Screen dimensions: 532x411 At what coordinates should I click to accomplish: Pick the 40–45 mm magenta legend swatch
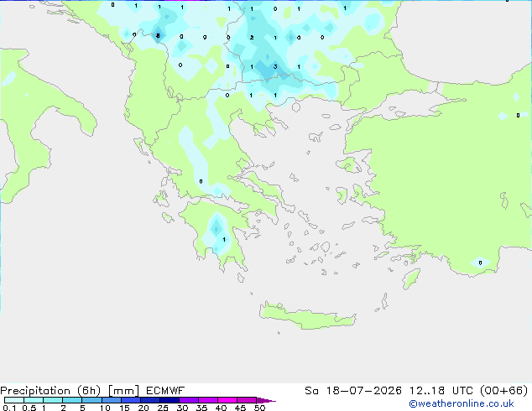coord(227,400)
